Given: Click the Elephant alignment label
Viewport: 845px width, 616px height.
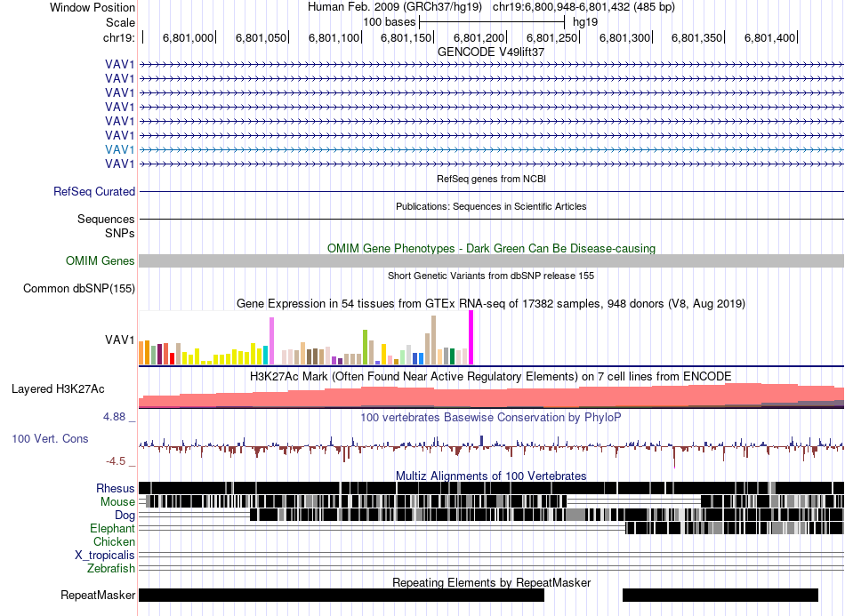Looking at the screenshot, I should [x=112, y=528].
